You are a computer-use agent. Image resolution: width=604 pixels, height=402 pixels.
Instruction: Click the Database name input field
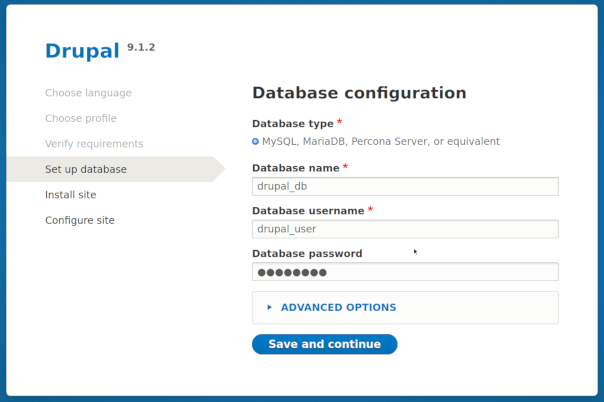[x=405, y=186]
